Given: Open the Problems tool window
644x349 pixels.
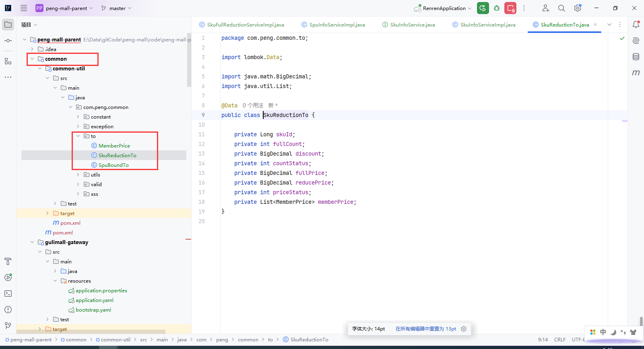Looking at the screenshot, I should pyautogui.click(x=8, y=310).
